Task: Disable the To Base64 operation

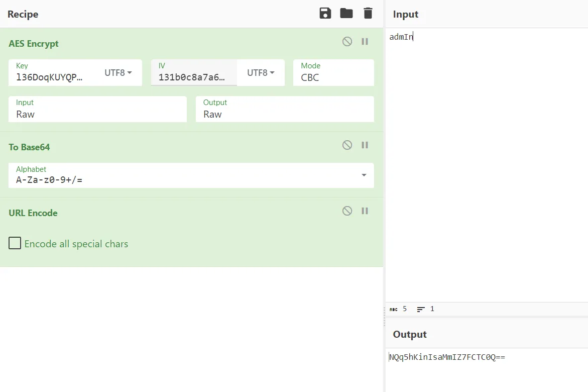Action: point(347,145)
